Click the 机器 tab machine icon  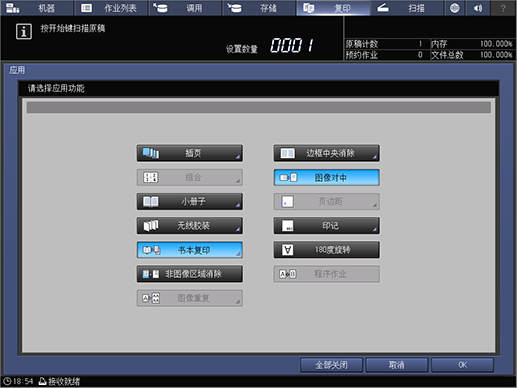pyautogui.click(x=13, y=8)
